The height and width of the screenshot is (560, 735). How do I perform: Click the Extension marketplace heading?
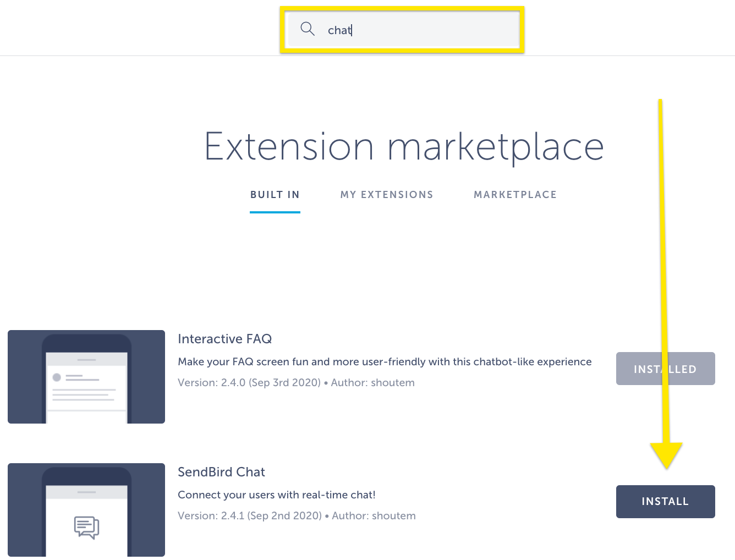(404, 146)
